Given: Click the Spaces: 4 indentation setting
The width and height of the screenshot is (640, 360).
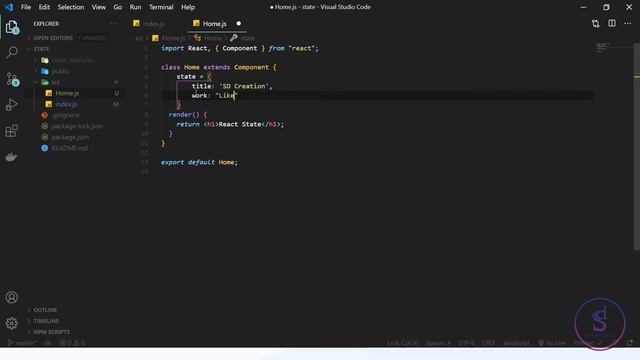Looking at the screenshot, I should pyautogui.click(x=438, y=343).
